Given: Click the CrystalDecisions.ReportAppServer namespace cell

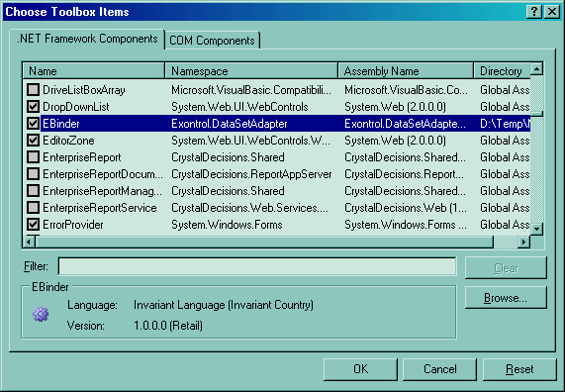Looking at the screenshot, I should click(x=251, y=174).
